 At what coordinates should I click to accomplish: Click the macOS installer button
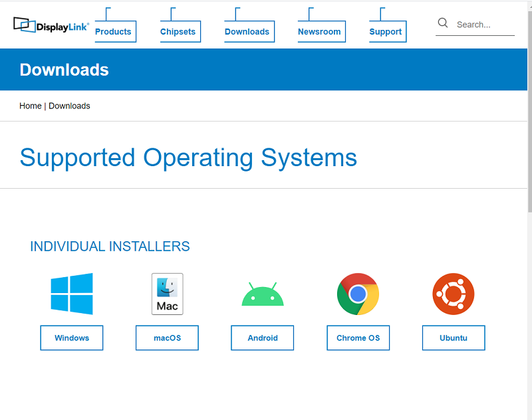pyautogui.click(x=168, y=338)
